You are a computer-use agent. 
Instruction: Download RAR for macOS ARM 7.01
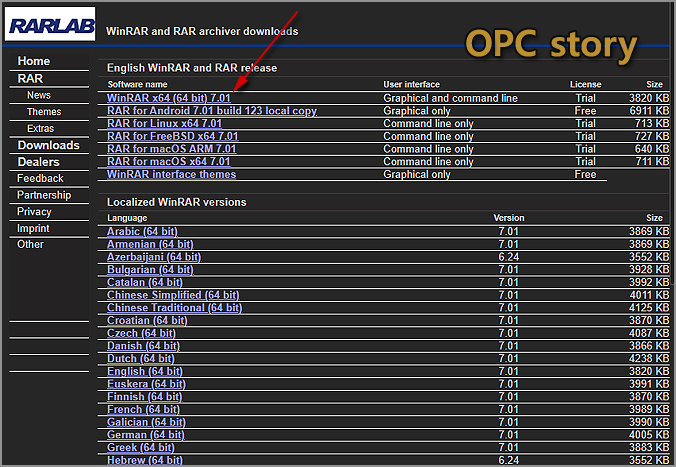tap(172, 149)
